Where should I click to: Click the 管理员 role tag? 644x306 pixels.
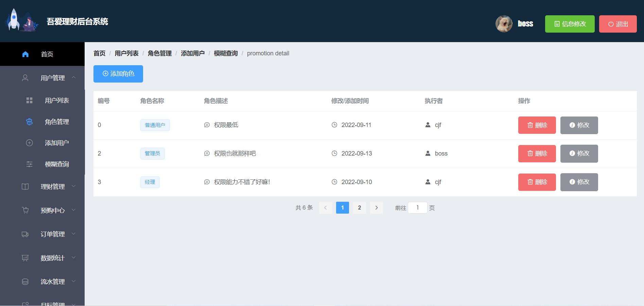point(153,154)
